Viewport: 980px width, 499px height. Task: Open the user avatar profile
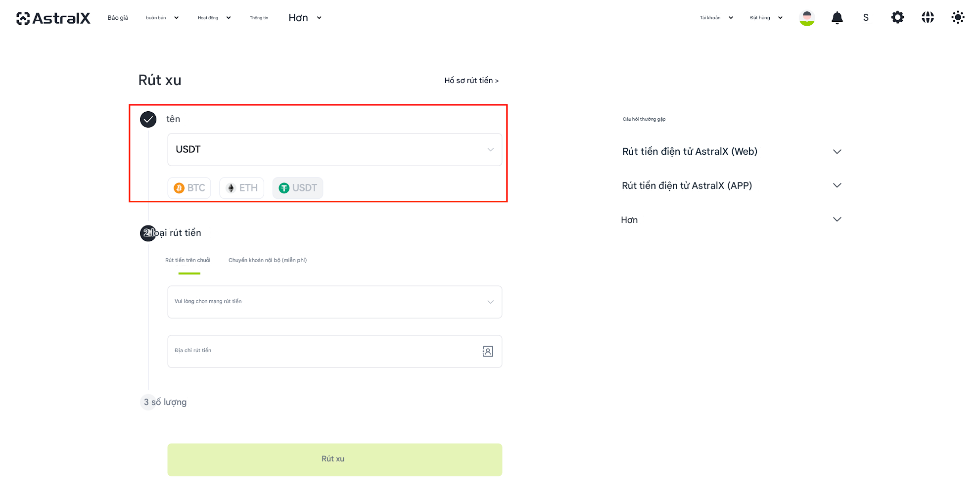coord(807,18)
